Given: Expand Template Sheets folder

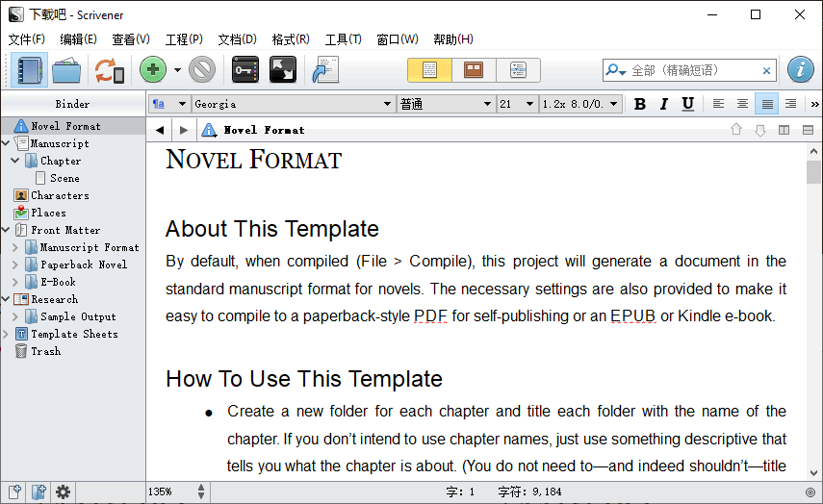Looking at the screenshot, I should [6, 334].
